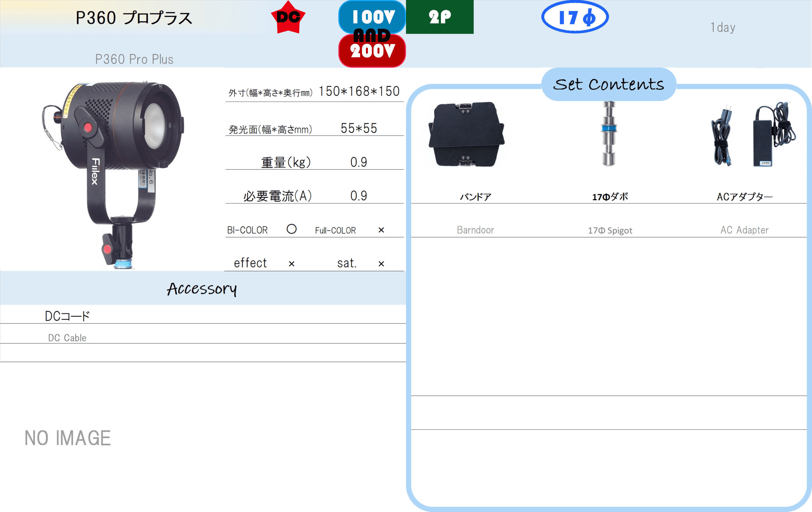Image resolution: width=812 pixels, height=512 pixels.
Task: Click the red 200V badge
Action: pyautogui.click(x=372, y=51)
